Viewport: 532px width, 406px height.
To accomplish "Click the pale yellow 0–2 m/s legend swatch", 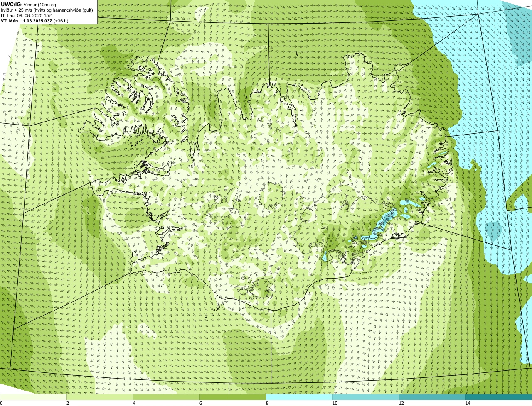I will (33, 397).
